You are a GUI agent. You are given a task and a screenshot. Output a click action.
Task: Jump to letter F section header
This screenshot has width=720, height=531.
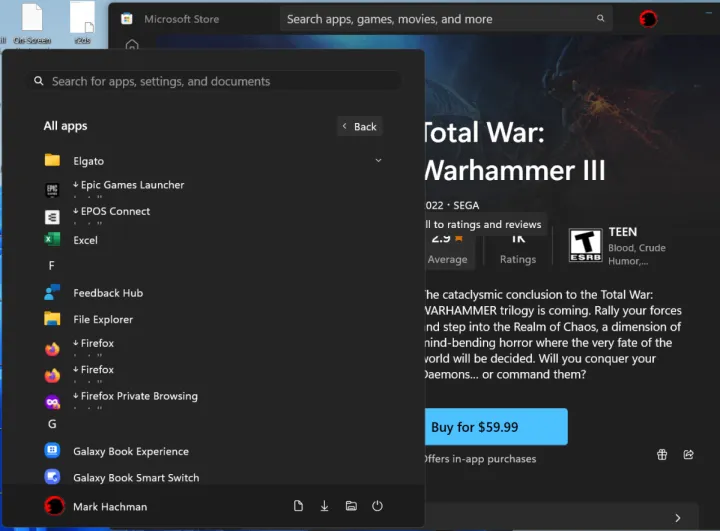coord(52,266)
